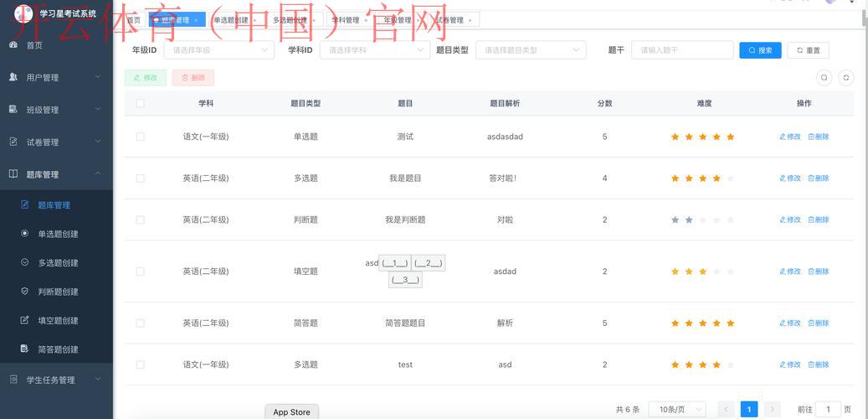868x419 pixels.
Task: Expand the 试卷管理 sidebar menu
Action: pyautogui.click(x=98, y=142)
